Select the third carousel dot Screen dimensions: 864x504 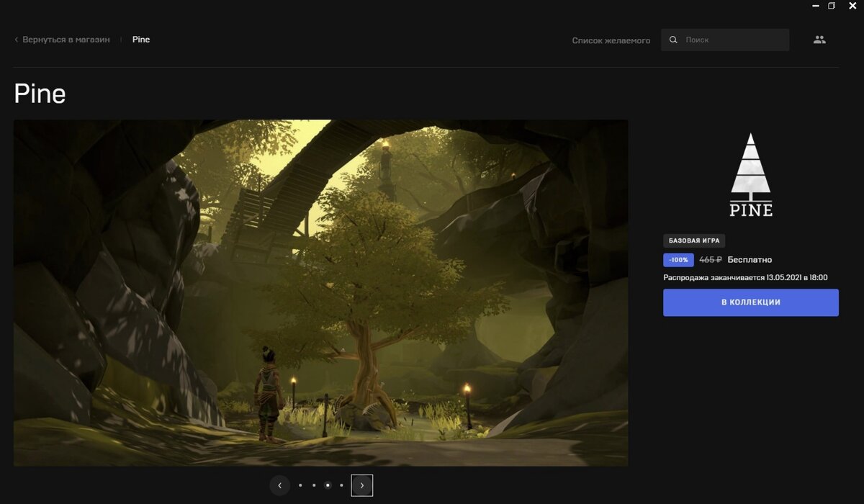point(328,485)
